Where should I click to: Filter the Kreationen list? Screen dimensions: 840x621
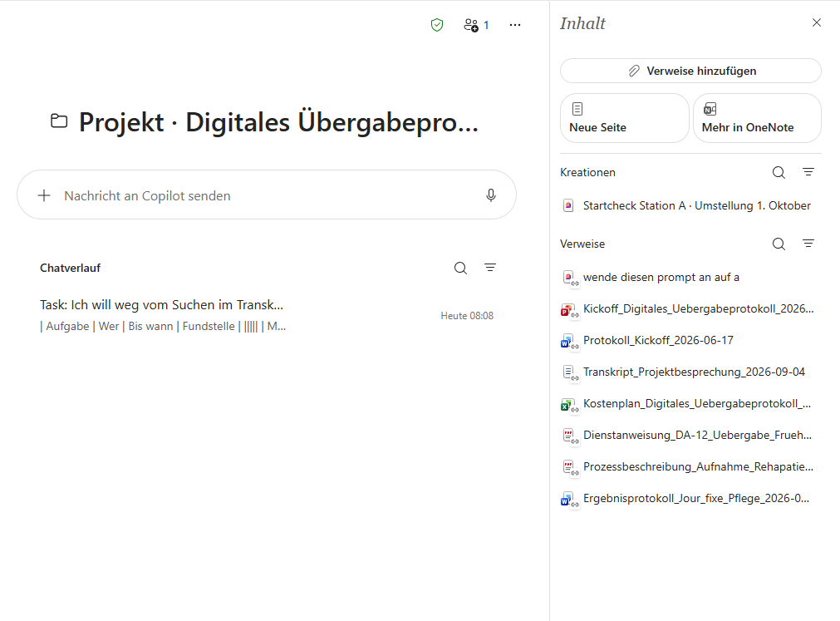point(808,172)
